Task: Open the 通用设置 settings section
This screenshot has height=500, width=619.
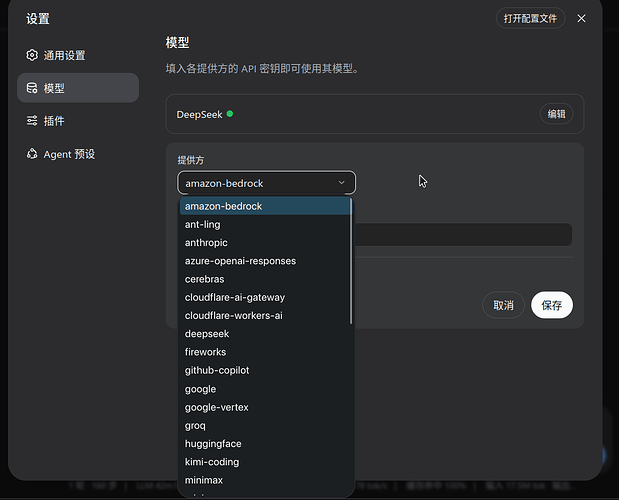Action: click(78, 55)
